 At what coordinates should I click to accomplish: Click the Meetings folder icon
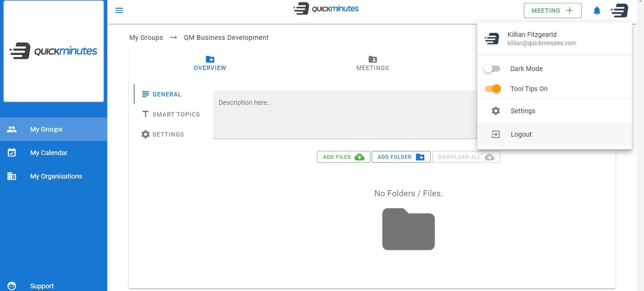coord(373,59)
